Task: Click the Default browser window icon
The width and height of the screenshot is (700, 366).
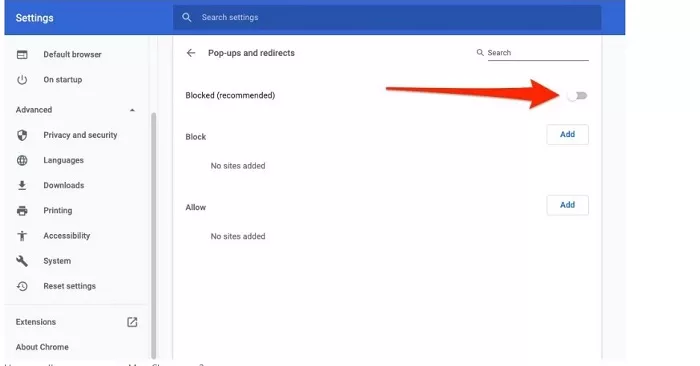Action: (x=22, y=54)
